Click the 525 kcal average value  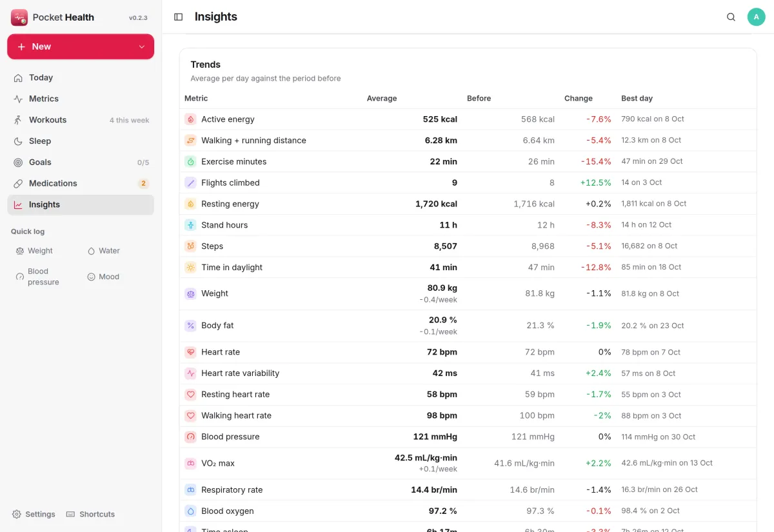click(x=440, y=119)
